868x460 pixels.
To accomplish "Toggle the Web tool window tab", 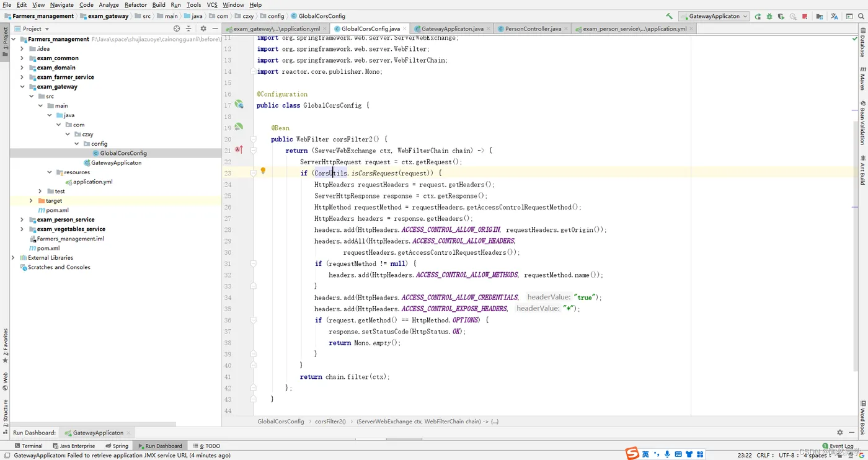I will [5, 381].
